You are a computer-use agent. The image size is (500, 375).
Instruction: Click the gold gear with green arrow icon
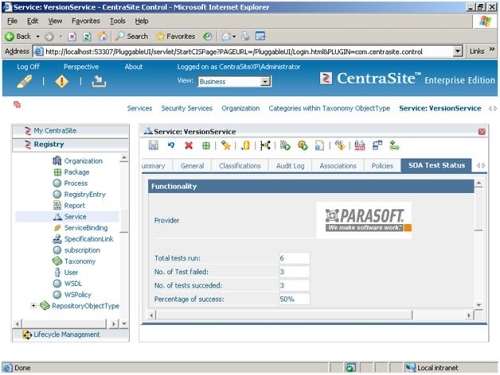point(303,145)
